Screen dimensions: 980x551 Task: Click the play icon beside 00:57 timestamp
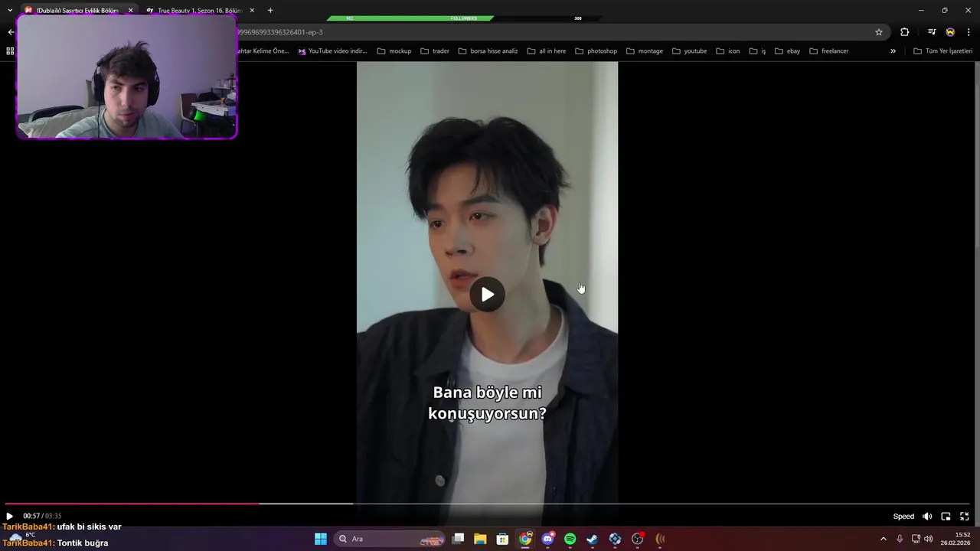(x=9, y=517)
